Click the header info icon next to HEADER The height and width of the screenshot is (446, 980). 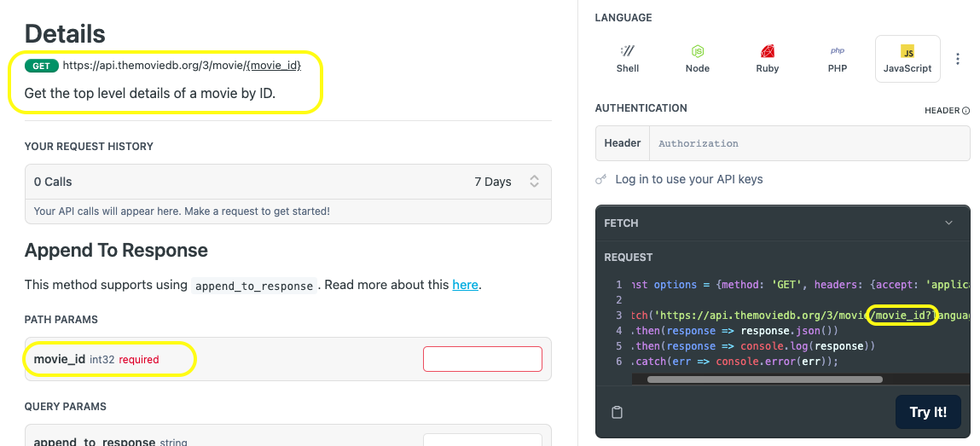pyautogui.click(x=966, y=111)
